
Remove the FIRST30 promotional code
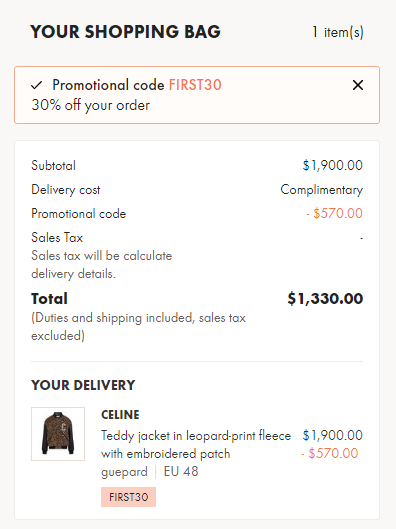(x=358, y=85)
